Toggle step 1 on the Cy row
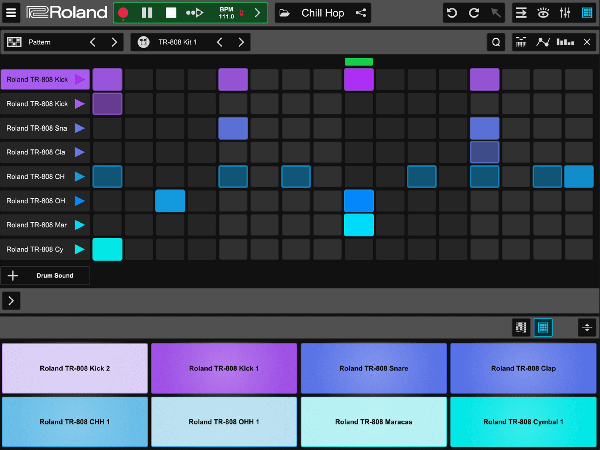Viewport: 600px width, 450px height. tap(108, 249)
